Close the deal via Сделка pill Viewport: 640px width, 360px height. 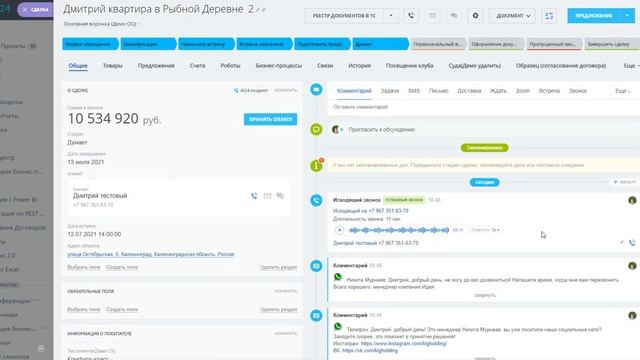tap(36, 9)
